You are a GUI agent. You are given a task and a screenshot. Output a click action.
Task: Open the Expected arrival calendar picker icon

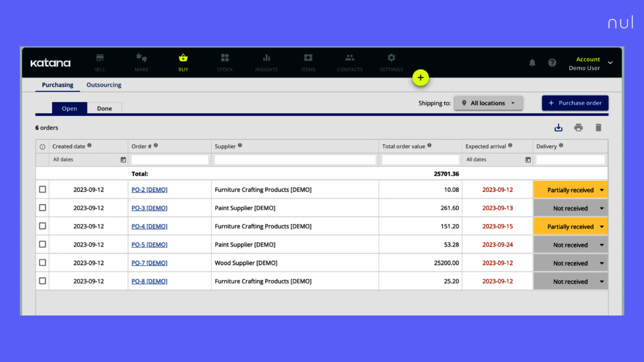(x=528, y=160)
